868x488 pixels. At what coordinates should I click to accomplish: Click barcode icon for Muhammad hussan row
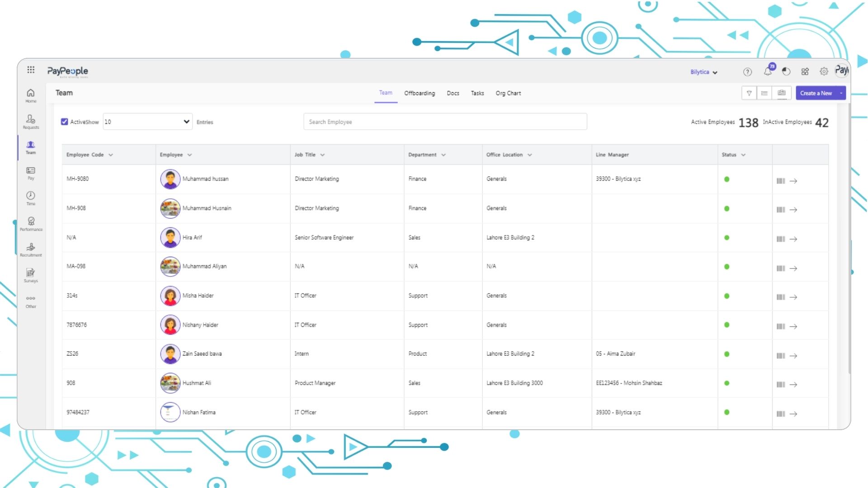(x=781, y=181)
